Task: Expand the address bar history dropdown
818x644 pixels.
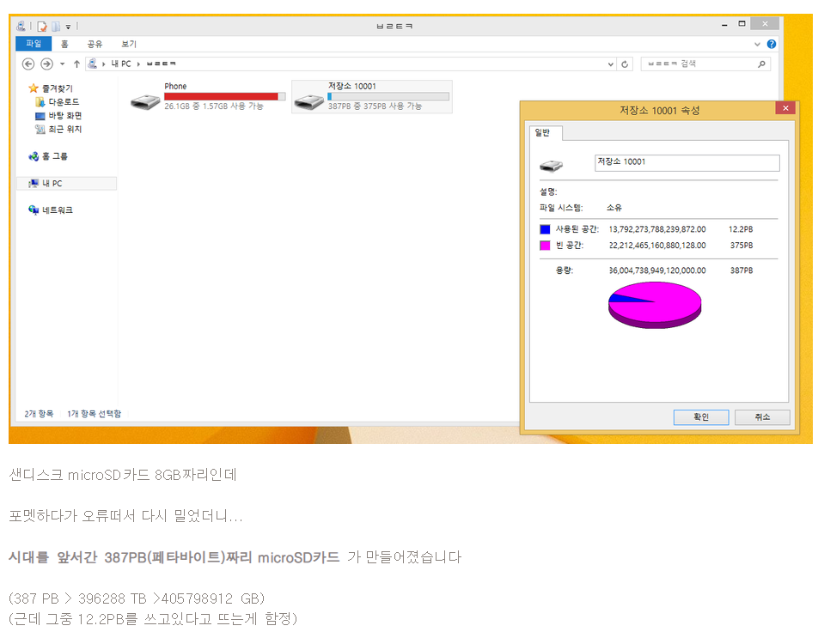Action: [x=611, y=64]
